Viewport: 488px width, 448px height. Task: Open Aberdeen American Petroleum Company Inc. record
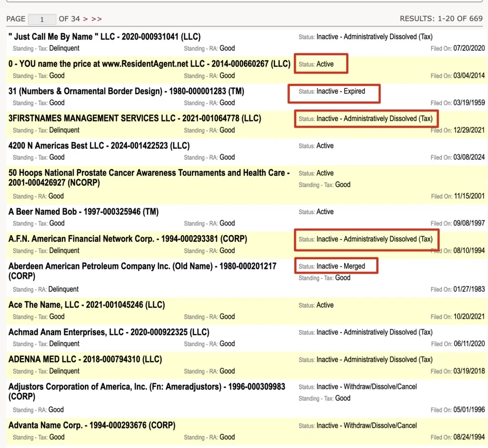[x=142, y=271]
